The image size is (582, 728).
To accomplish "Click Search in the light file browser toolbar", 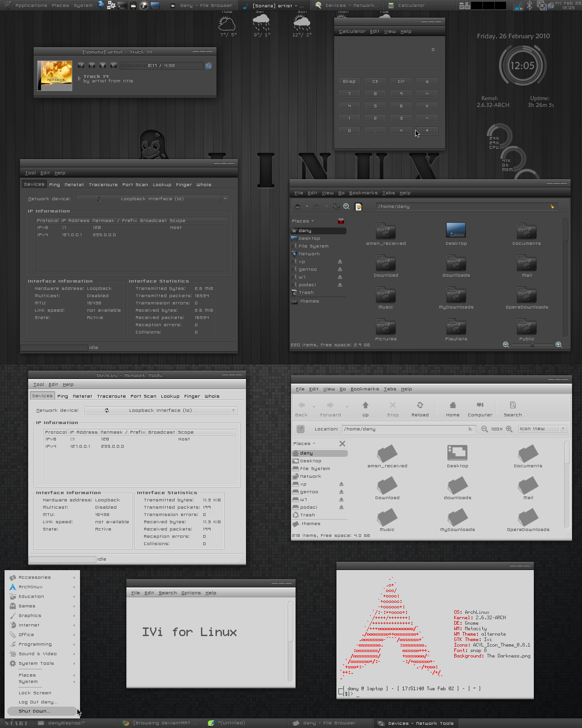I will [513, 409].
